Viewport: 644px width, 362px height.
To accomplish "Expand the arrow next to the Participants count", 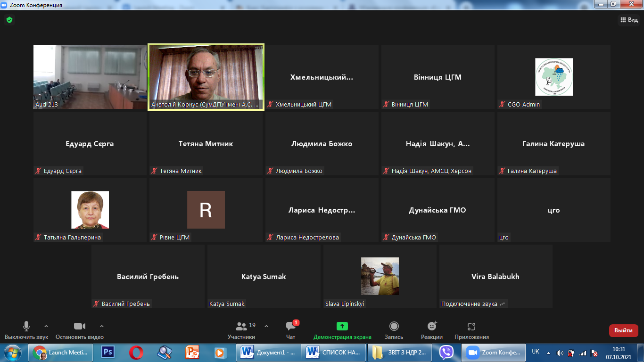I will pos(266,326).
